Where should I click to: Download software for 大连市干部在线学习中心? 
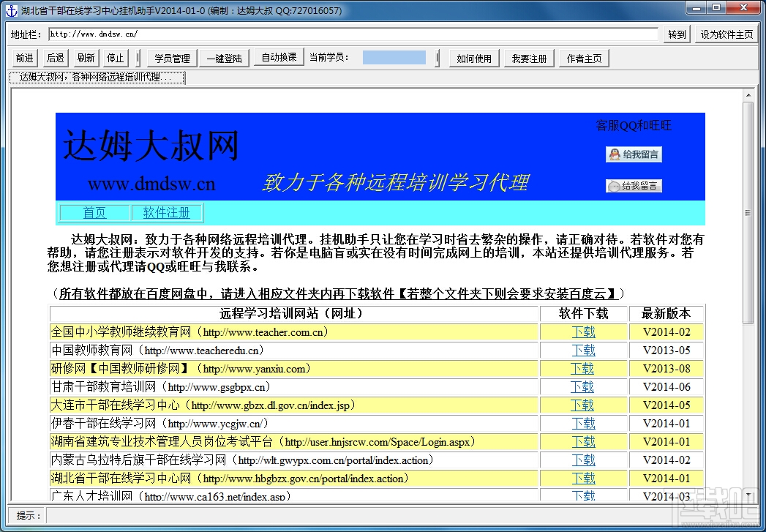pyautogui.click(x=582, y=405)
